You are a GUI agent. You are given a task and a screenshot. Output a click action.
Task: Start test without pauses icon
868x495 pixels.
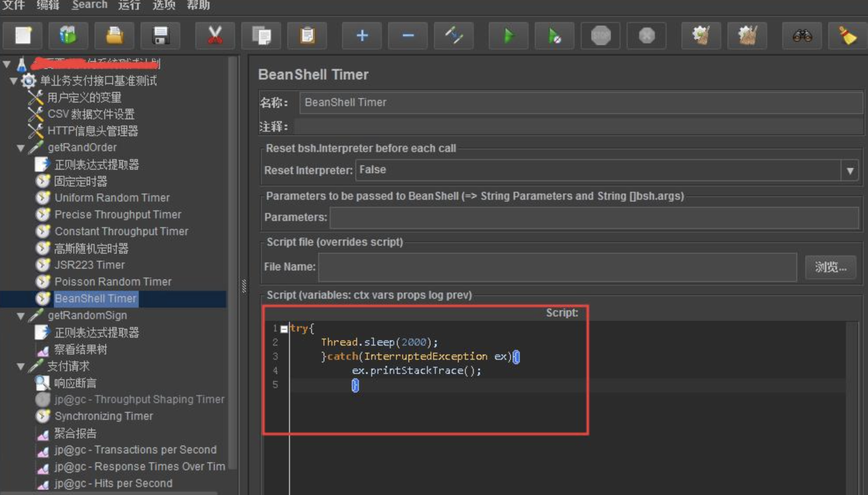[x=555, y=35]
